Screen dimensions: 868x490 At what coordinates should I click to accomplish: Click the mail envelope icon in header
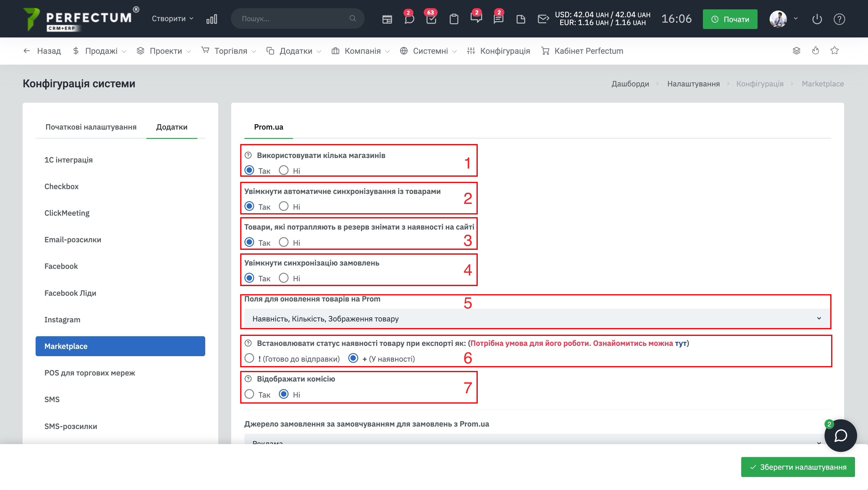click(x=543, y=19)
